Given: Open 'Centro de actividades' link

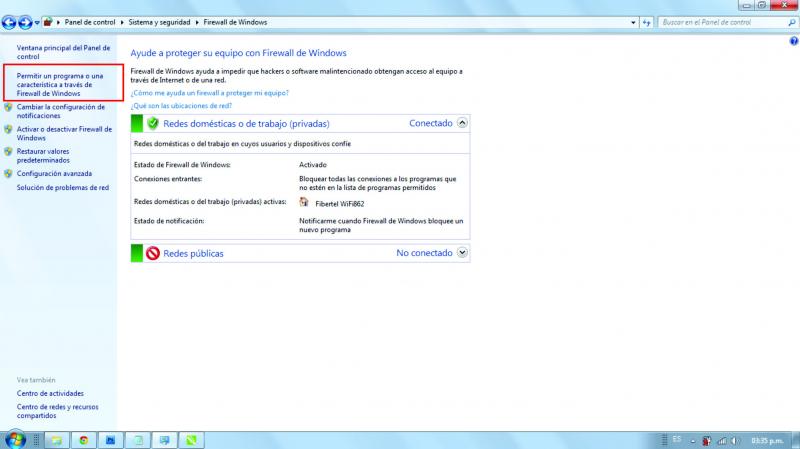Looking at the screenshot, I should pos(50,393).
